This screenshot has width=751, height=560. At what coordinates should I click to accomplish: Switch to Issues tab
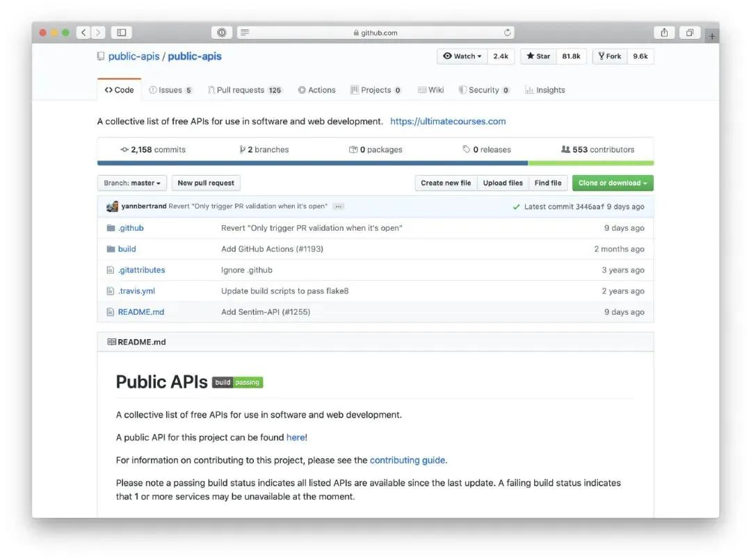170,90
